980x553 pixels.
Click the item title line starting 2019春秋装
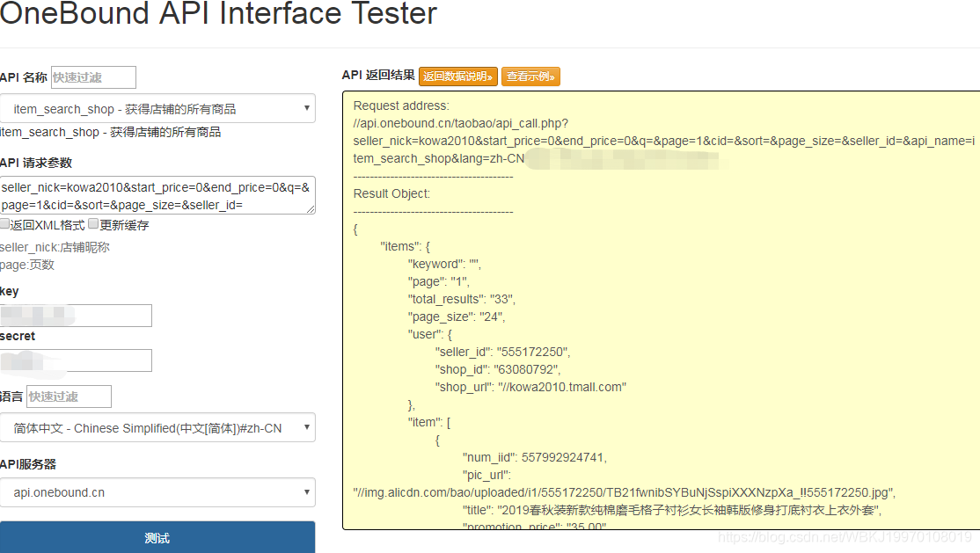[x=672, y=510]
